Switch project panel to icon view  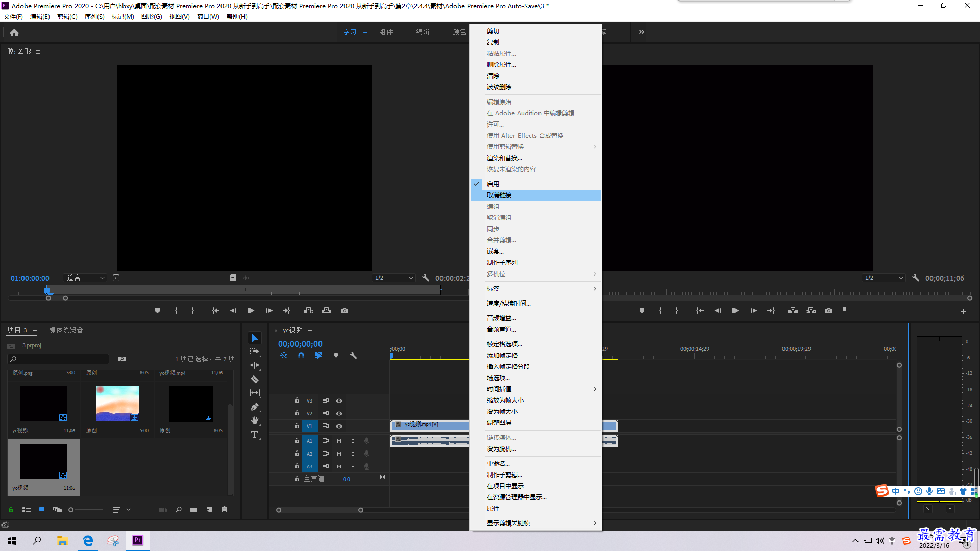(42, 509)
